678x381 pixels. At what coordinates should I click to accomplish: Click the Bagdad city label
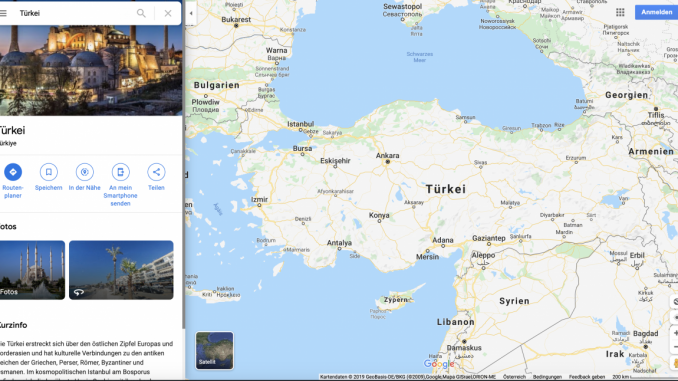[646, 334]
